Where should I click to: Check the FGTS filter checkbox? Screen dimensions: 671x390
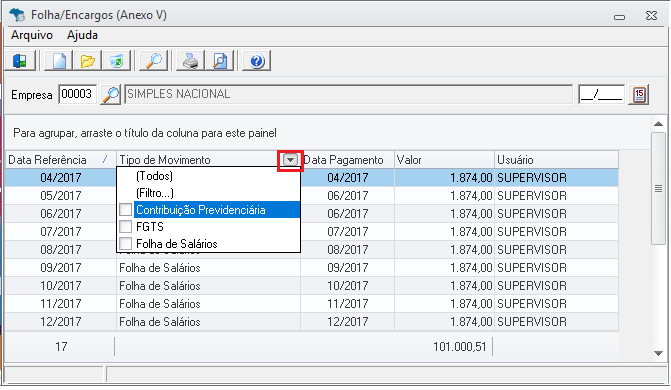point(125,226)
